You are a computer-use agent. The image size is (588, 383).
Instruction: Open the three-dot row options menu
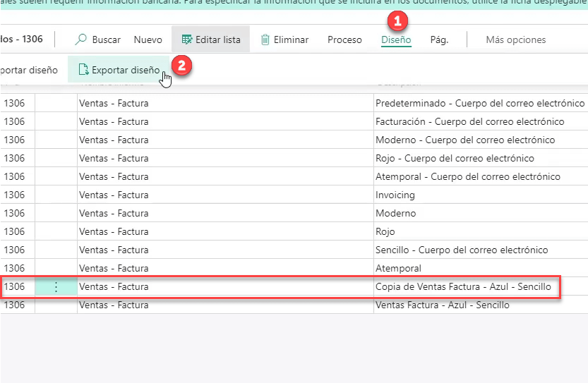pyautogui.click(x=56, y=287)
